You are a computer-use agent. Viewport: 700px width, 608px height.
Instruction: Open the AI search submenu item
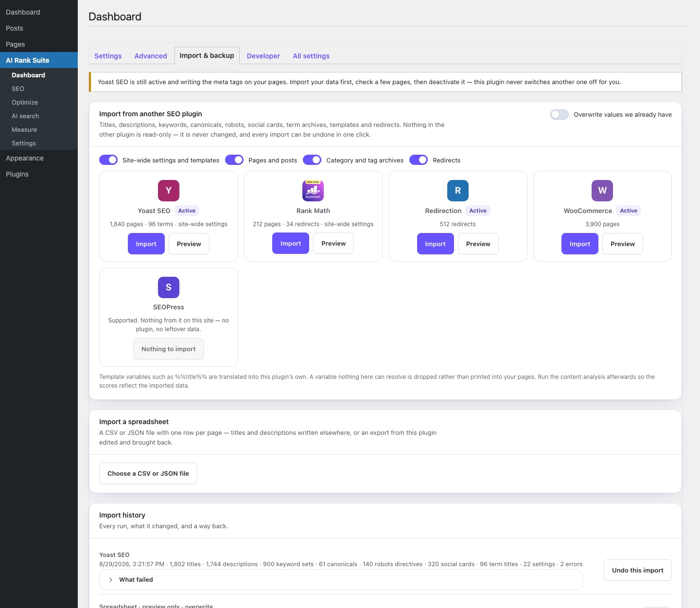pyautogui.click(x=39, y=116)
